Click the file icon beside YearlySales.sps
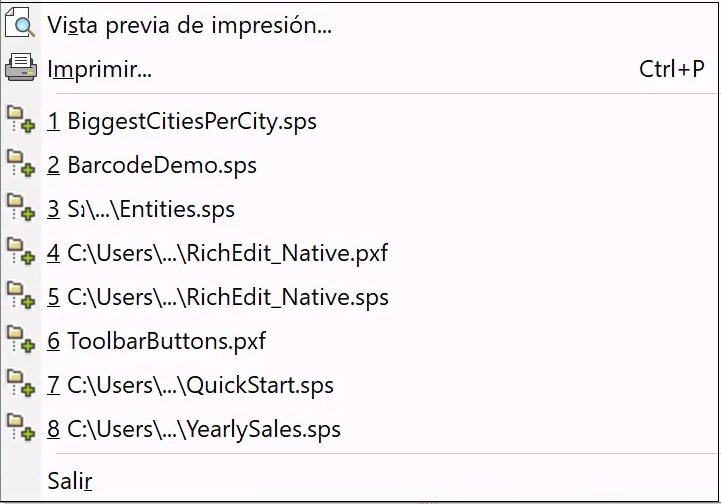This screenshot has height=504, width=721. coord(21,429)
